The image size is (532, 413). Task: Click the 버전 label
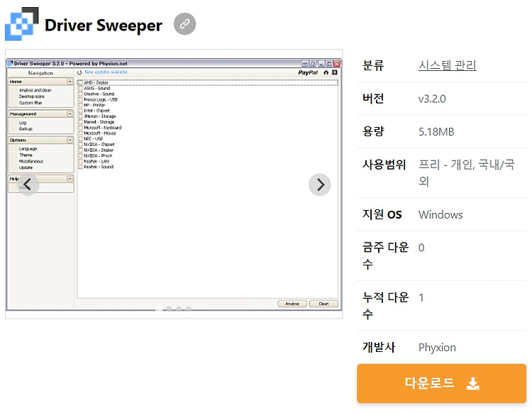pyautogui.click(x=373, y=98)
